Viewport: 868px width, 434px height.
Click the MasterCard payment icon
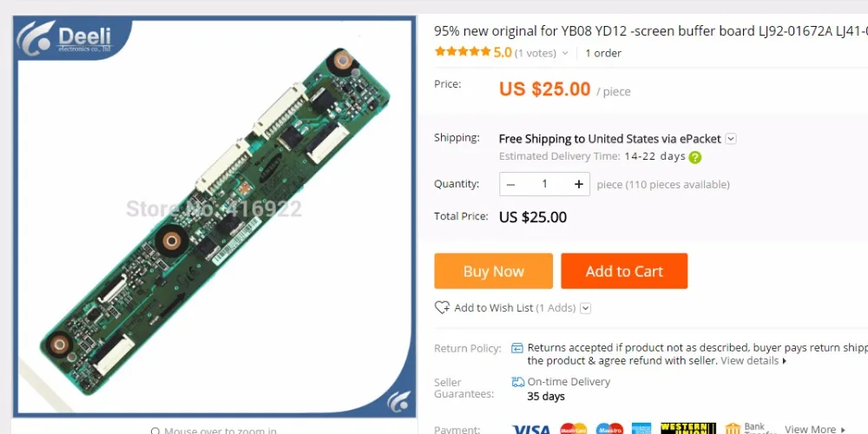(x=573, y=429)
